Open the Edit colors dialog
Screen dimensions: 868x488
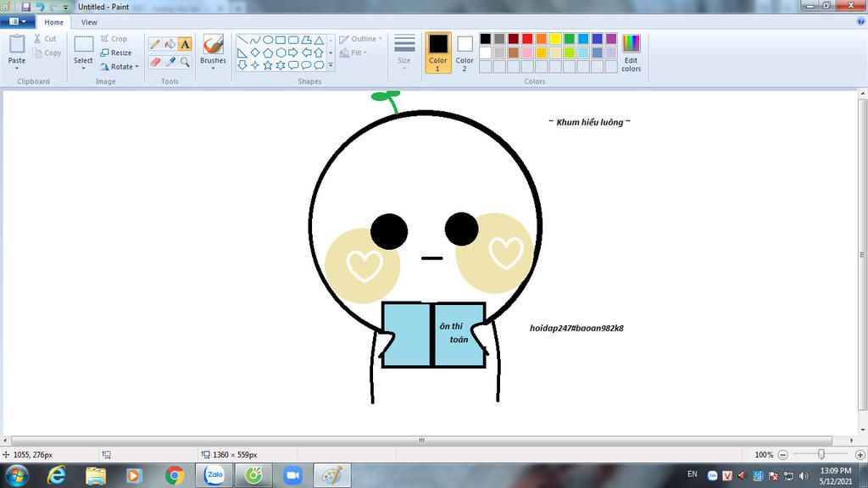coord(631,53)
